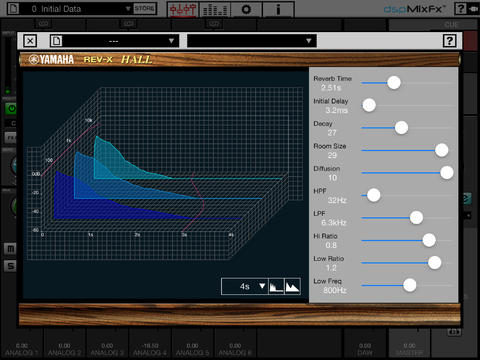
Task: Click the dspMixFx help icon
Action: coord(460,9)
